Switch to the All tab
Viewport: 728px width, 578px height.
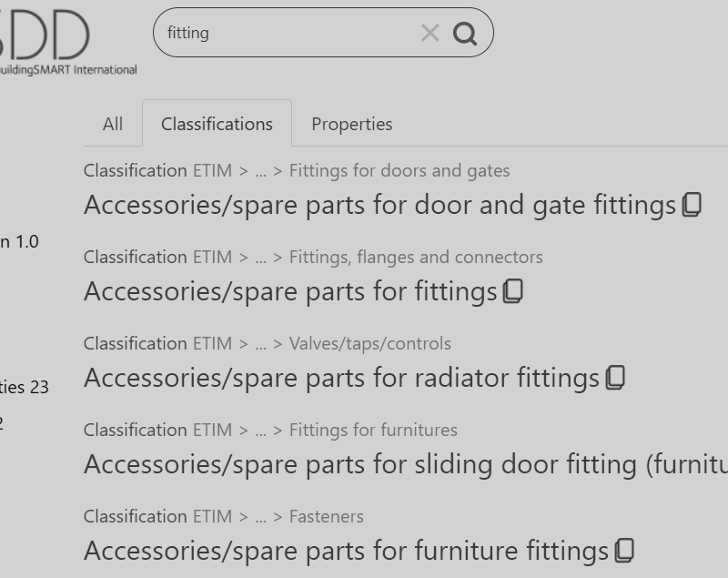pyautogui.click(x=113, y=124)
